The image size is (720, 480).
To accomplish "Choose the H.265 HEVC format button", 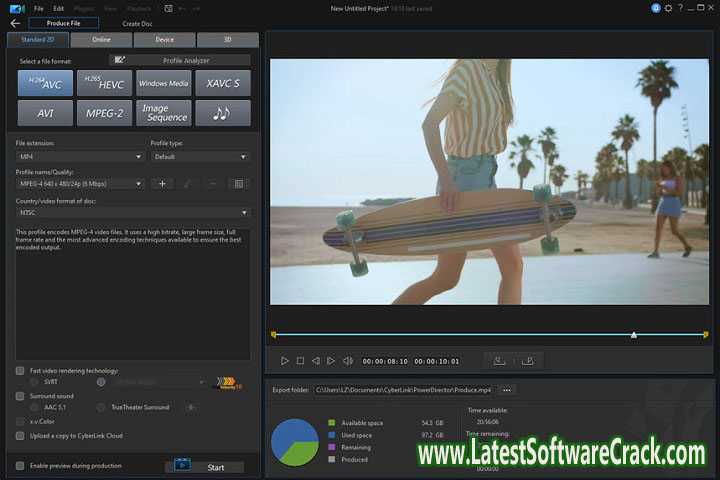I will [x=104, y=83].
